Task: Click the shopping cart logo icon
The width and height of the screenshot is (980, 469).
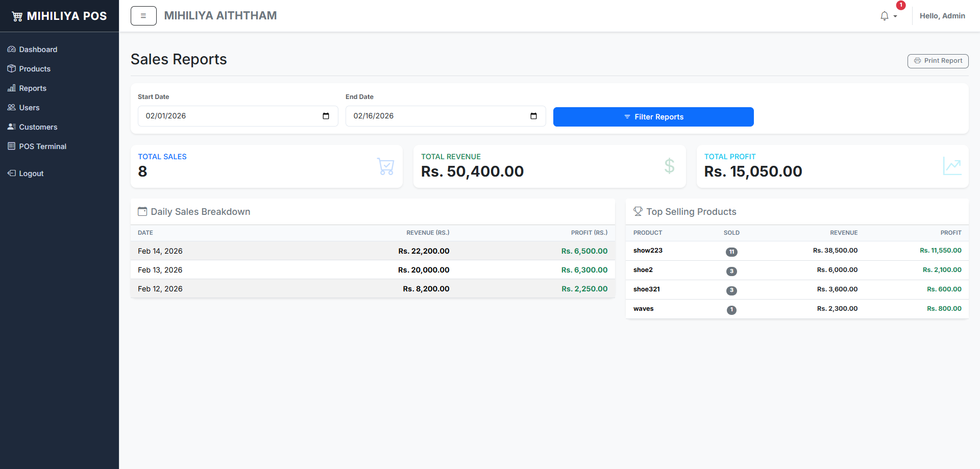Action: point(17,16)
